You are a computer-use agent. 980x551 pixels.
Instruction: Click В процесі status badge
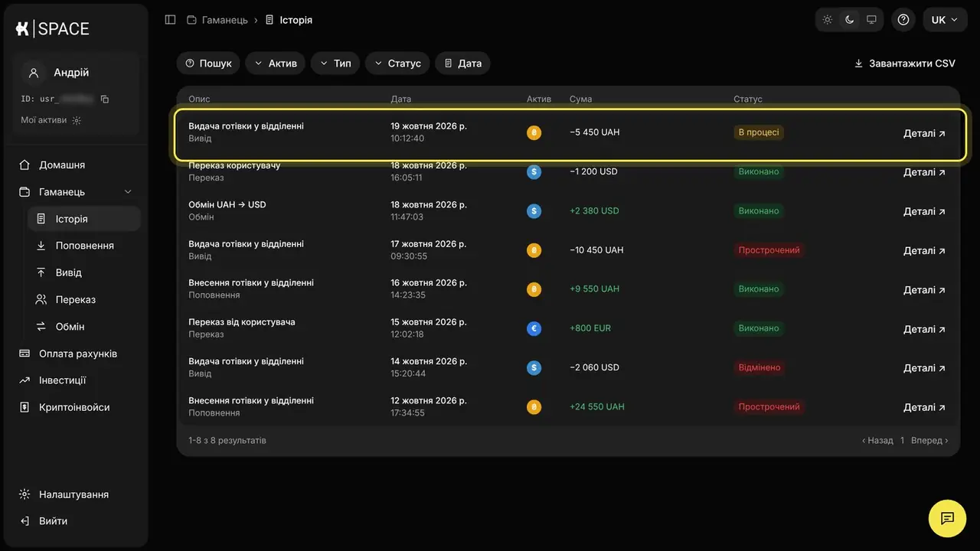(759, 132)
